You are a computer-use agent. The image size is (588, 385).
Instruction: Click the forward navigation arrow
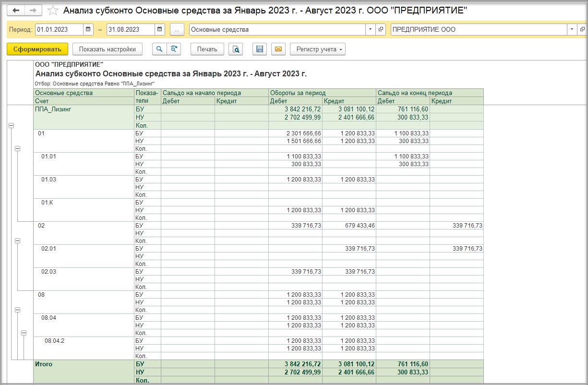pyautogui.click(x=33, y=10)
